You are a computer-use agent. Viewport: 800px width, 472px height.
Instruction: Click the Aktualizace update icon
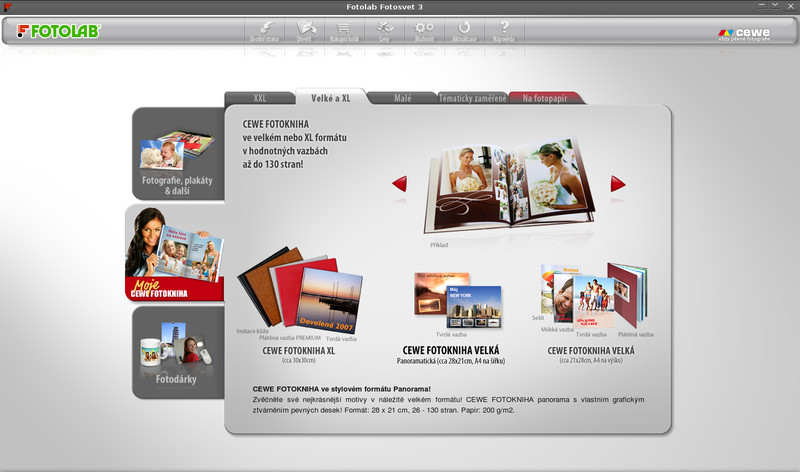tap(464, 32)
